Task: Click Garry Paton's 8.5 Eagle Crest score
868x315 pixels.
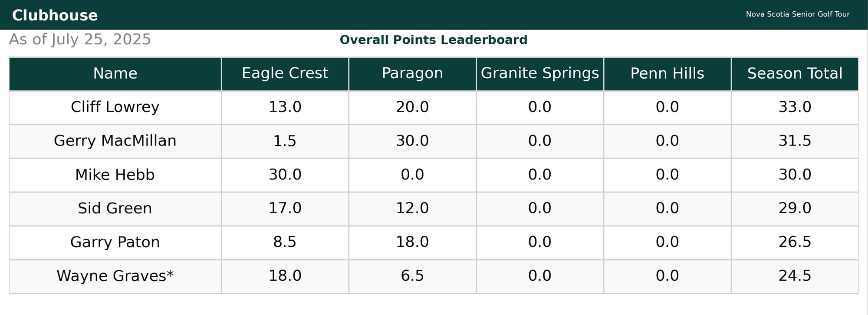Action: click(x=285, y=242)
